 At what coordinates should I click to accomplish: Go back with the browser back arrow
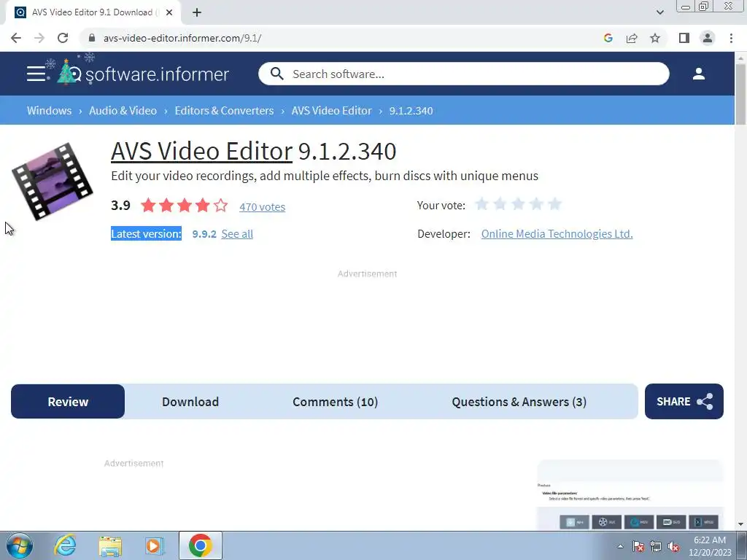(x=16, y=38)
